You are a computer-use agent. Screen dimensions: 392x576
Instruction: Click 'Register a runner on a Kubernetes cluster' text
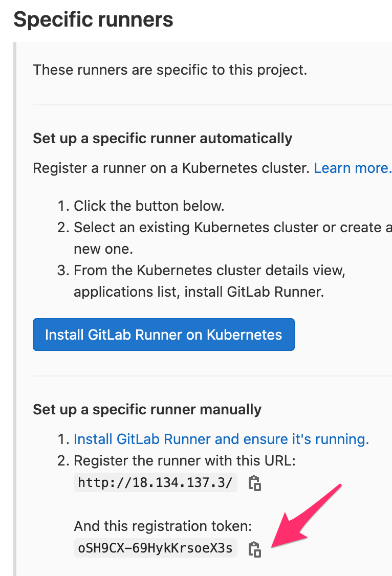point(171,168)
